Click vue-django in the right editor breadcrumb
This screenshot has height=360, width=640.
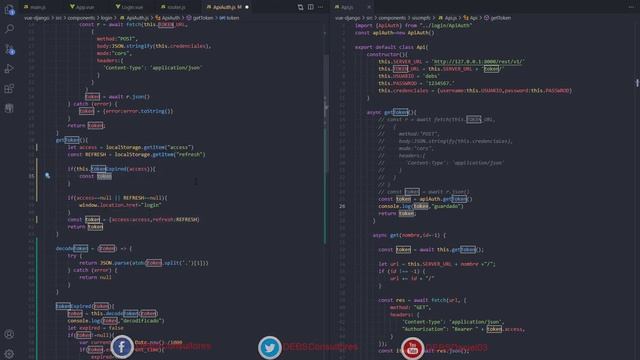[348, 18]
